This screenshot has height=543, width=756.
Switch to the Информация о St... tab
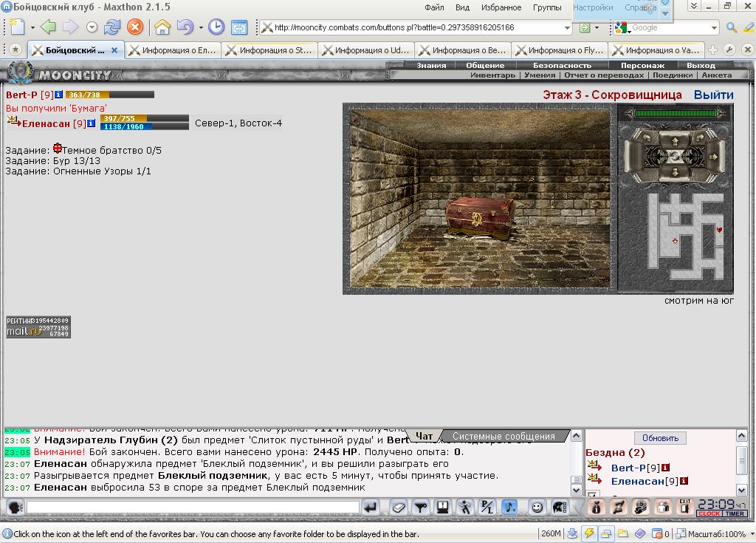coord(270,50)
